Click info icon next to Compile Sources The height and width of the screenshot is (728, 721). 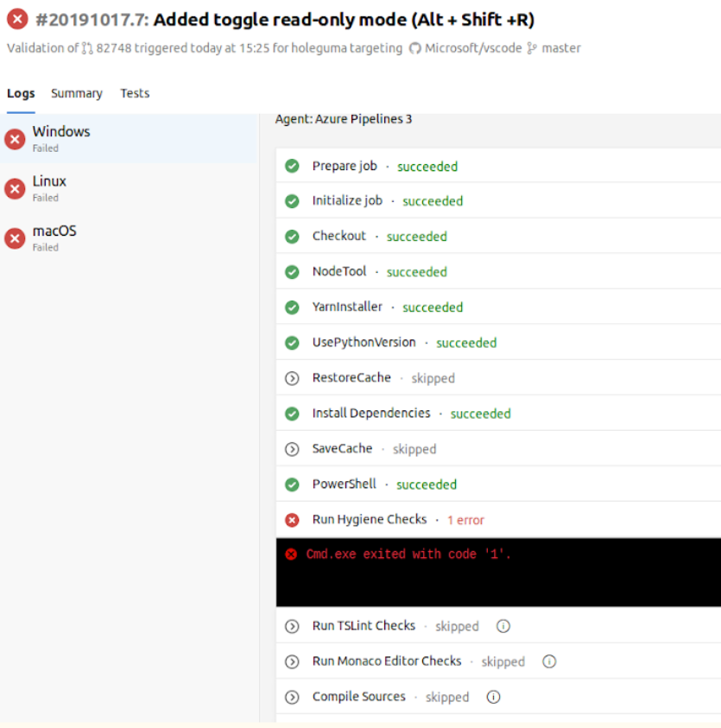pyautogui.click(x=494, y=697)
